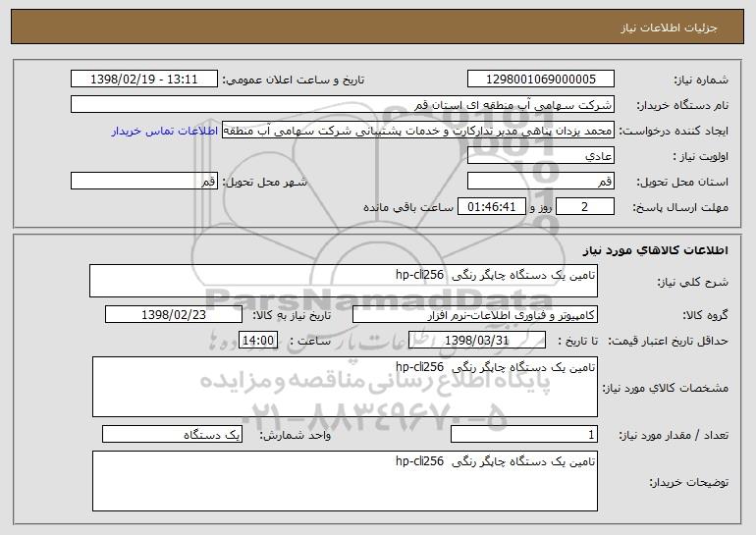Click the need date field 1398/02/23

coord(174,314)
